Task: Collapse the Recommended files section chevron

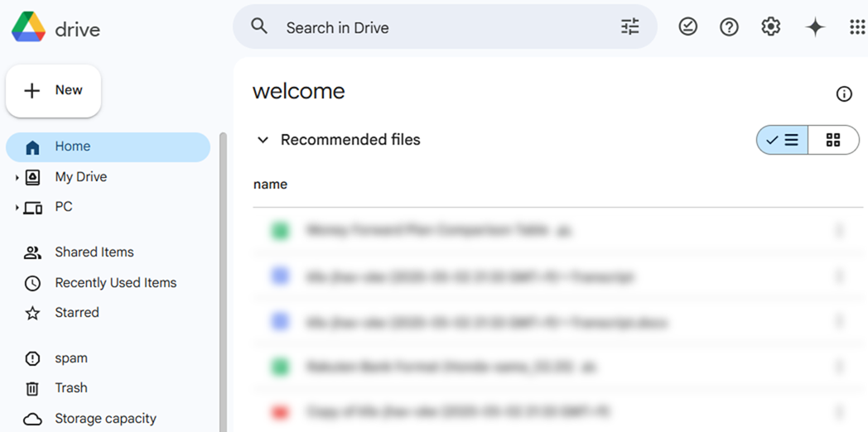Action: click(x=263, y=140)
